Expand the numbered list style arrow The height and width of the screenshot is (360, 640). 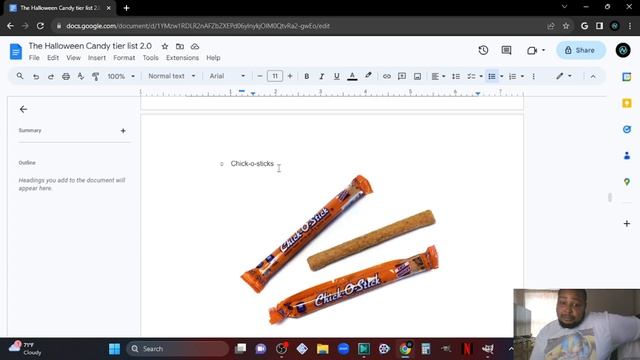point(522,76)
